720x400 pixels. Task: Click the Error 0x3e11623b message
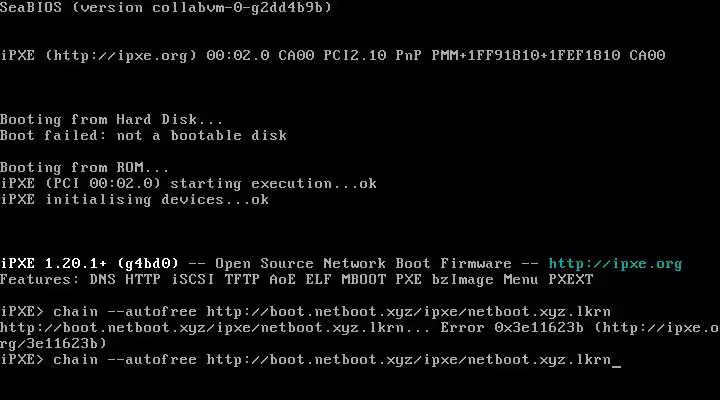554,328
